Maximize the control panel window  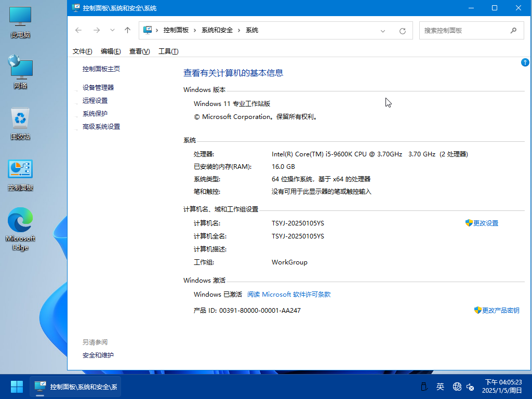click(x=495, y=8)
